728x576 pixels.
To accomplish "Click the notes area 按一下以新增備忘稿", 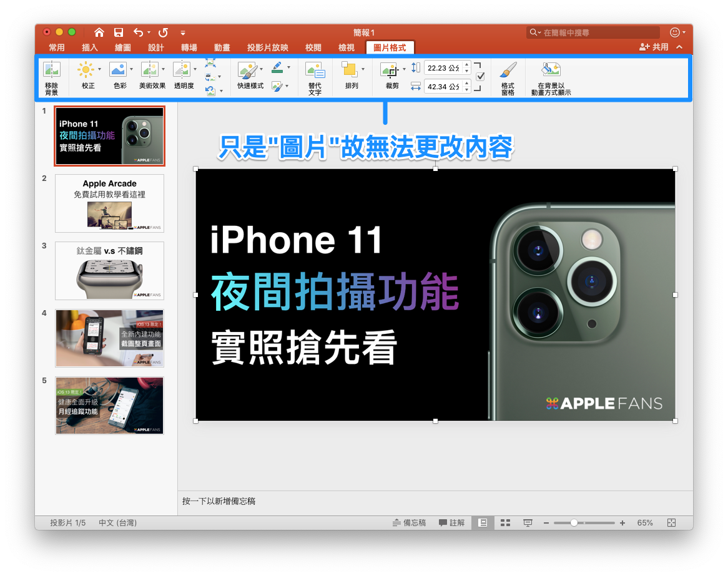I will pos(219,501).
